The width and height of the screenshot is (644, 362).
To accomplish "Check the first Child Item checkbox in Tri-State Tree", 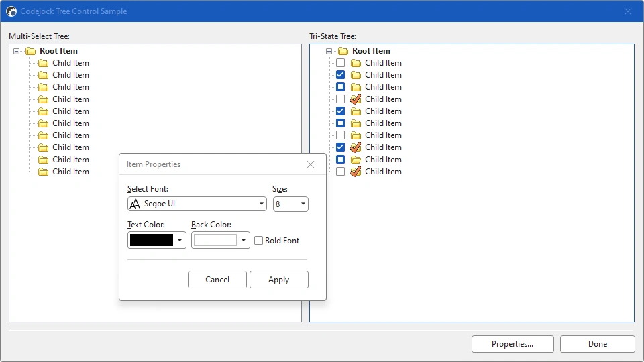I will click(x=341, y=63).
